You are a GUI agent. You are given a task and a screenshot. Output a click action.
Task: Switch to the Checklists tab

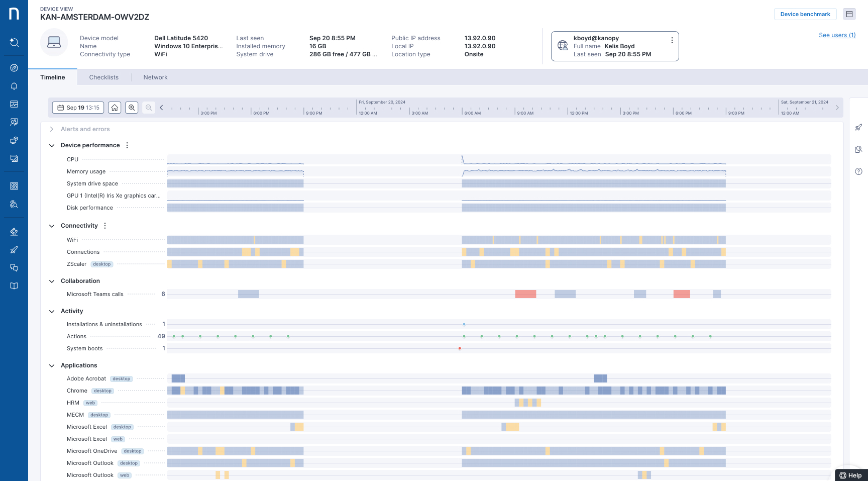click(104, 77)
